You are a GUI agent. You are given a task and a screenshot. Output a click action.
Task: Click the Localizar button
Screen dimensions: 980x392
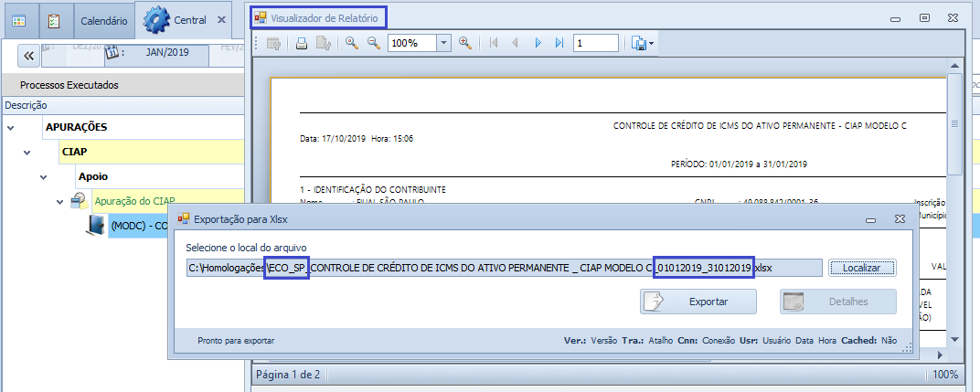pyautogui.click(x=861, y=268)
